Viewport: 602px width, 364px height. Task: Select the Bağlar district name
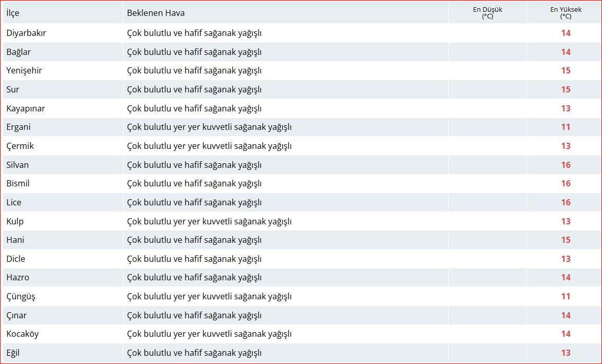(x=17, y=51)
